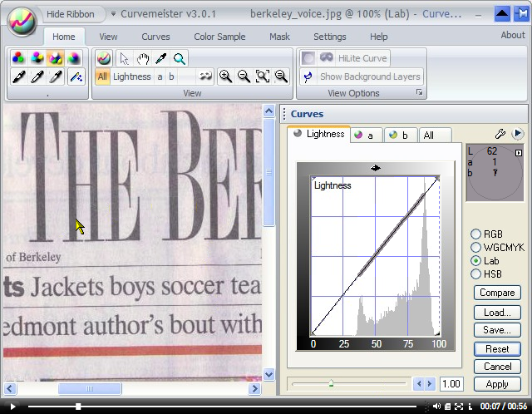Open the Help ribbon tab
This screenshot has height=414, width=532.
[379, 37]
